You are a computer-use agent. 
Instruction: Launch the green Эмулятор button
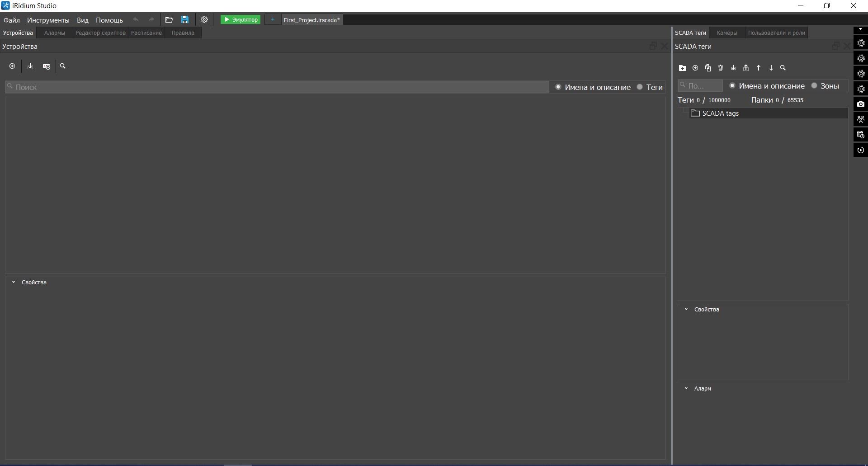click(241, 20)
